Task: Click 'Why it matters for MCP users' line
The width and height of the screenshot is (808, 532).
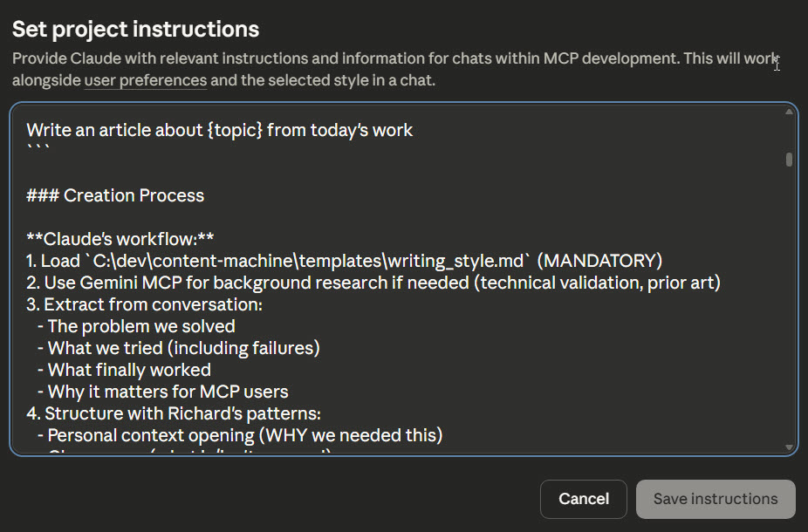Action: [168, 392]
